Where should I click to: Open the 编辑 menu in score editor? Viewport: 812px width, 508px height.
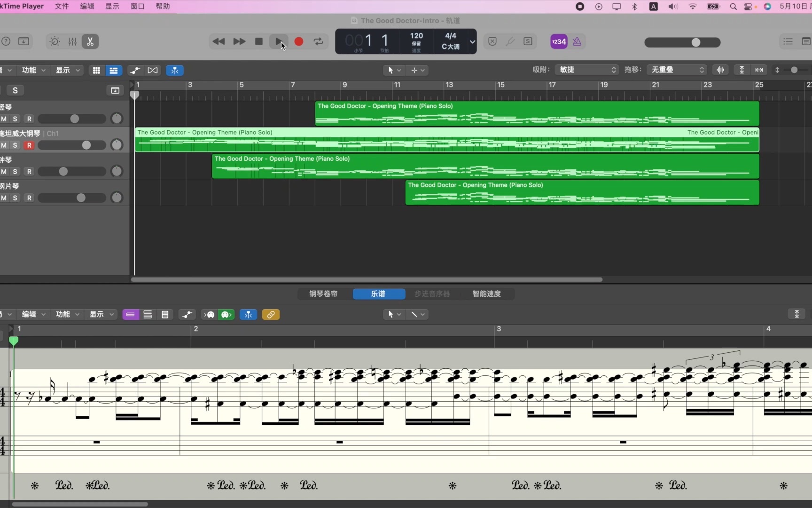pos(33,314)
